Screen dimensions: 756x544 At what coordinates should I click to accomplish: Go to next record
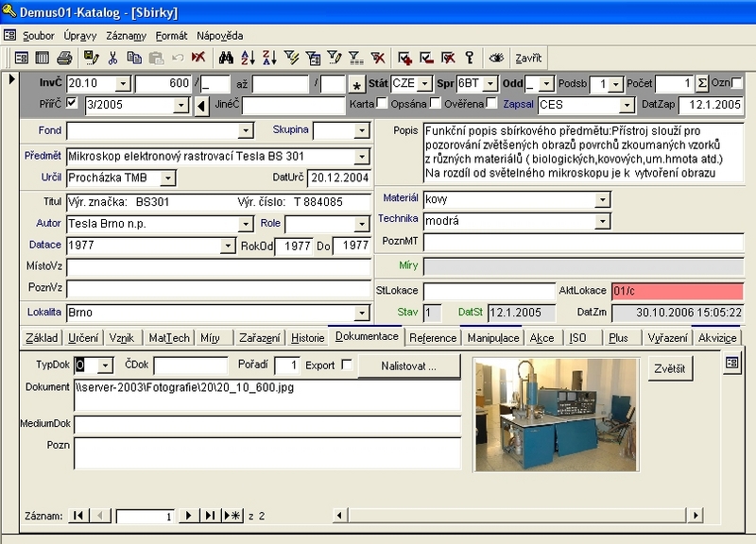click(188, 516)
